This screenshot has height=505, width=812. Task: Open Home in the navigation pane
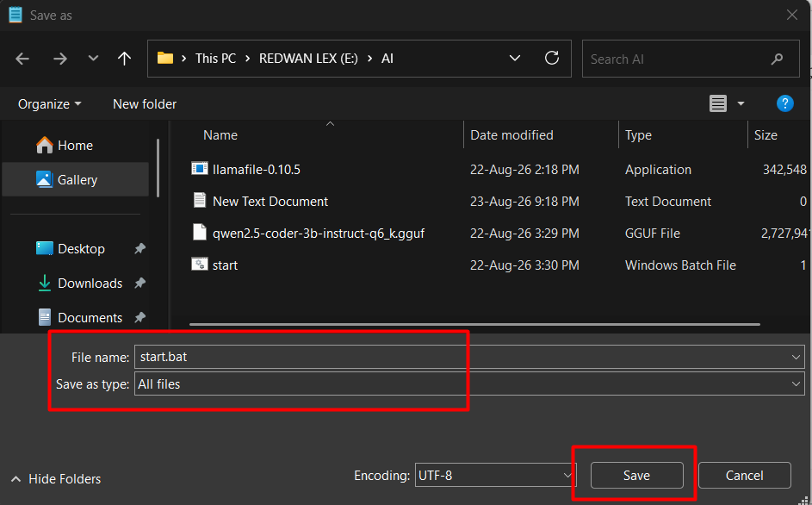[x=75, y=146]
